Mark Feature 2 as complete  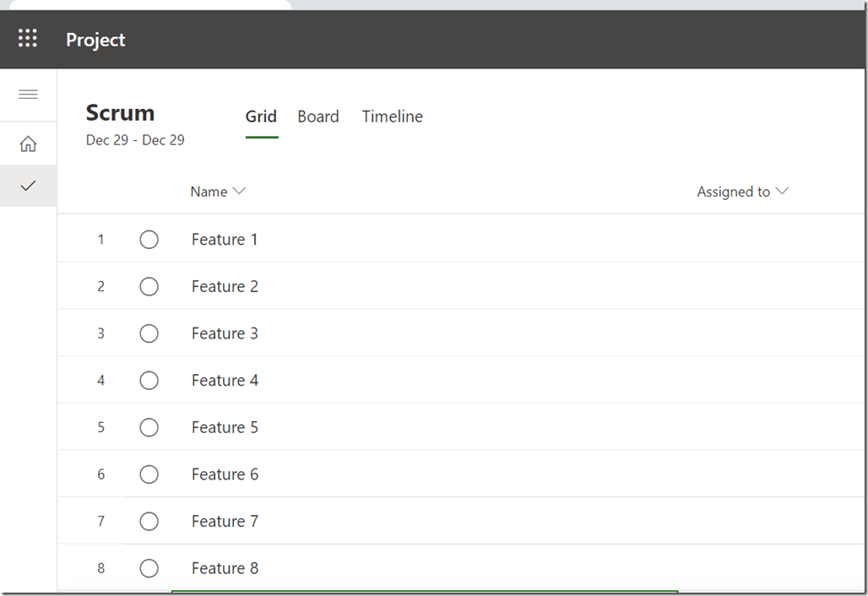coord(149,287)
